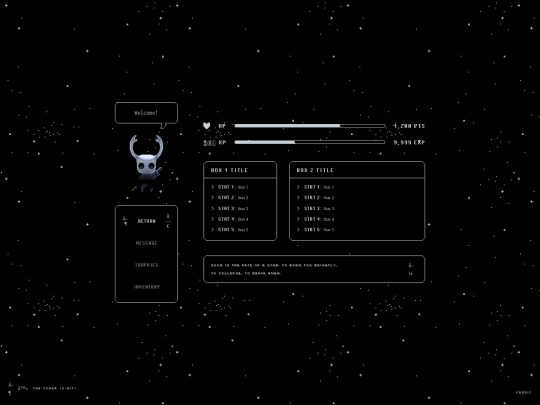
Task: Select the Stat 4 text in Box 2
Action: (319, 219)
